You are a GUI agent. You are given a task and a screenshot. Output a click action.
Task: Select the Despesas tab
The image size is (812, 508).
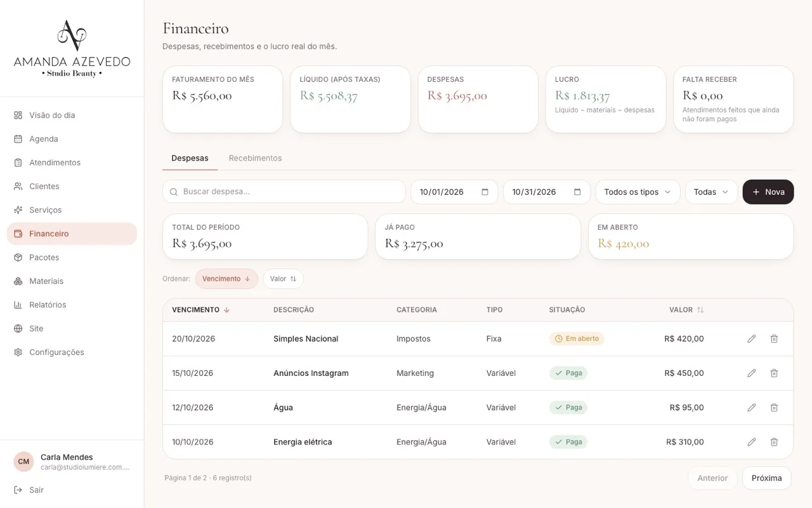click(x=190, y=158)
